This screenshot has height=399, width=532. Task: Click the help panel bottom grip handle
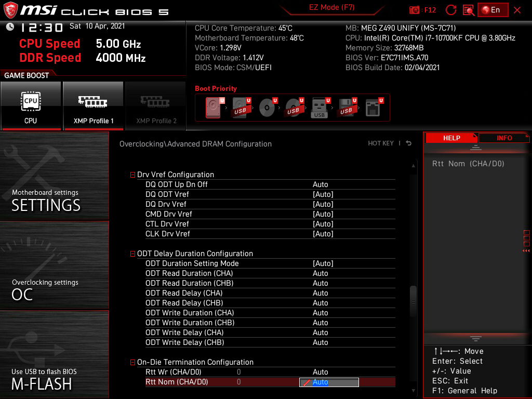click(476, 339)
